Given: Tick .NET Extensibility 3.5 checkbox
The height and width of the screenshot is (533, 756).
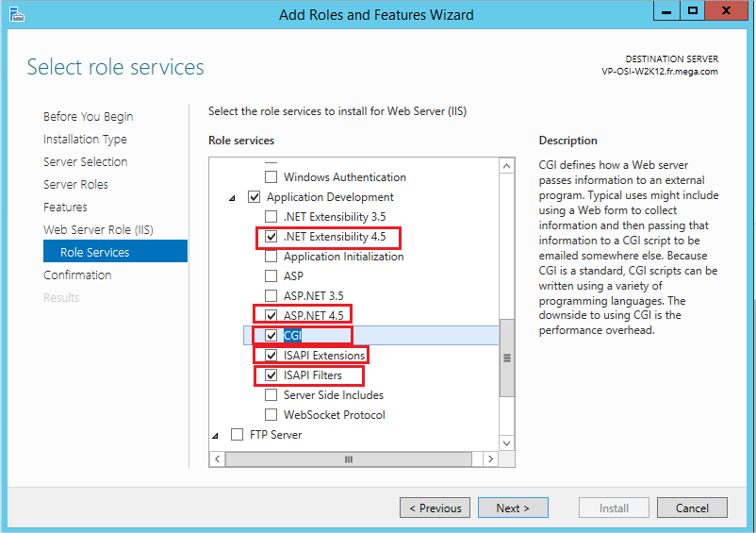Looking at the screenshot, I should [x=271, y=217].
